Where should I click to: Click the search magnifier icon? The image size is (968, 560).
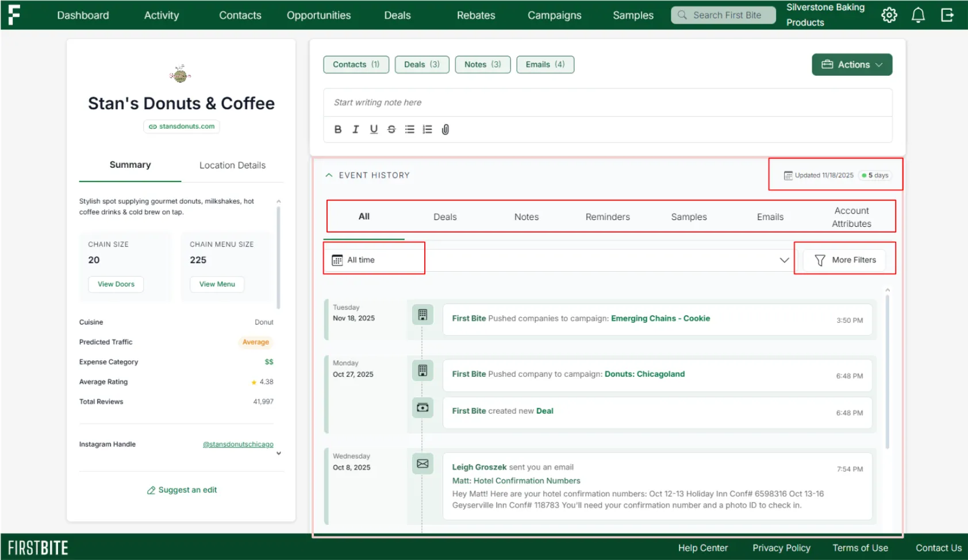point(682,15)
